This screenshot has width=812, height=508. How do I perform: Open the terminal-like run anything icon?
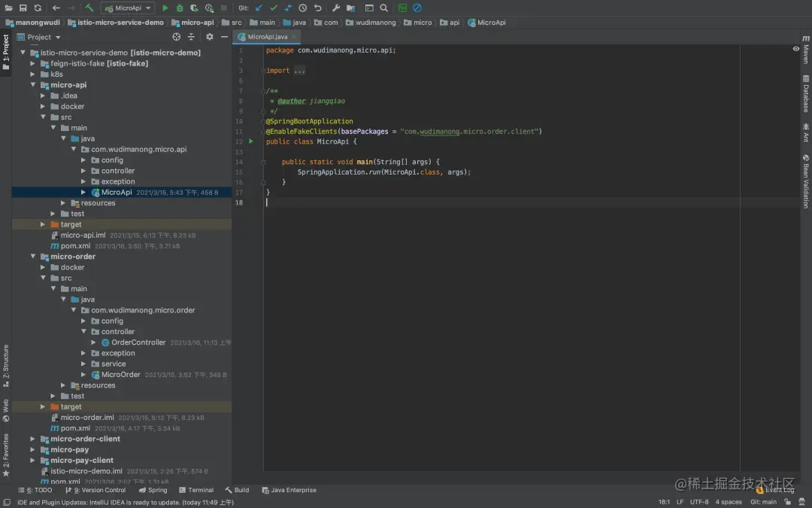pos(369,8)
